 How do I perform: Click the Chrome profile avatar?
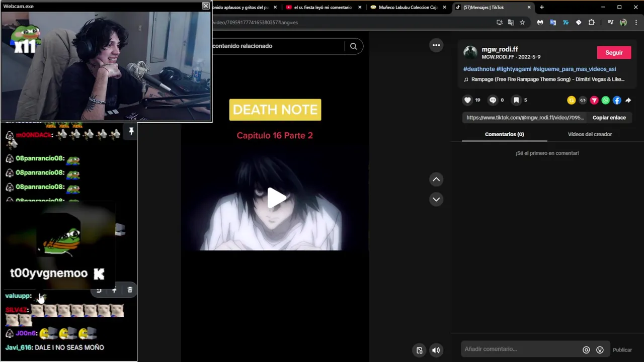pyautogui.click(x=623, y=23)
